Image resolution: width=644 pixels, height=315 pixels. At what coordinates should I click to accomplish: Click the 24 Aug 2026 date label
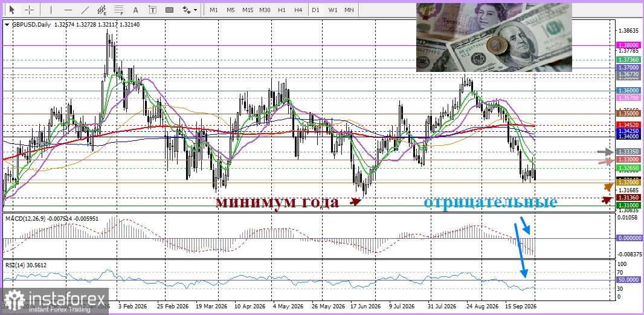point(481,307)
